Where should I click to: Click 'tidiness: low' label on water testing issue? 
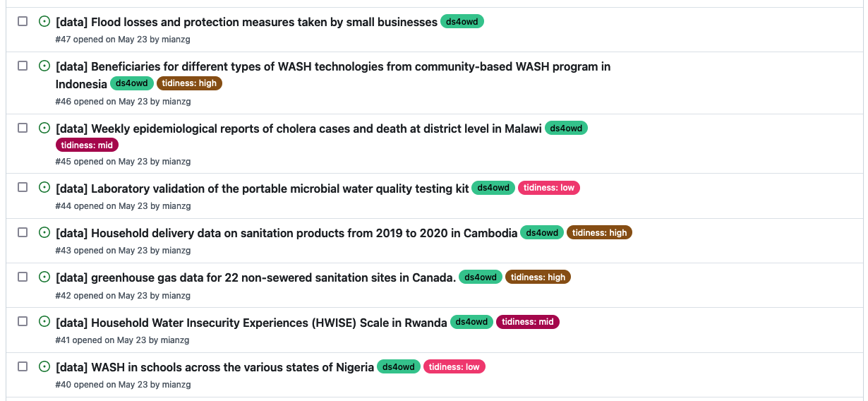coord(549,188)
